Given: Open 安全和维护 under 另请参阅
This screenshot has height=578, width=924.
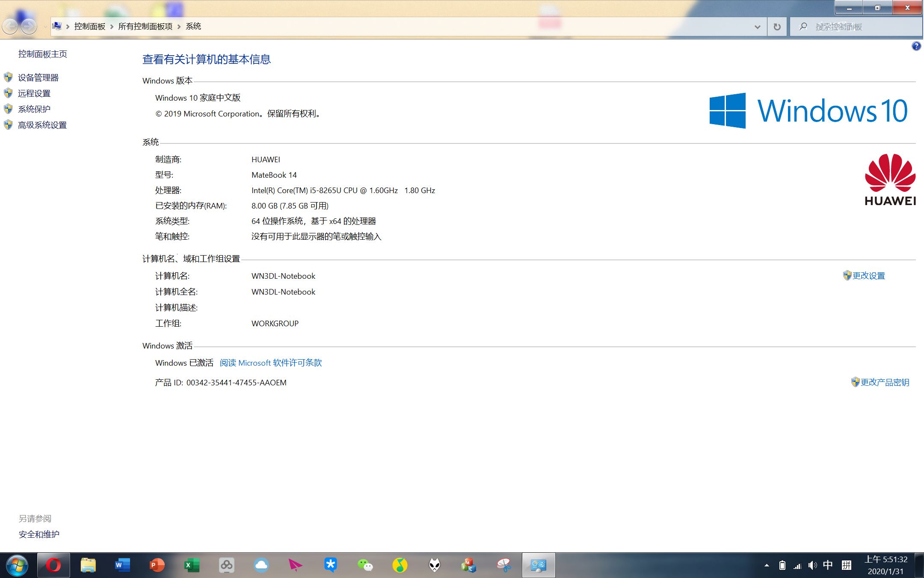Looking at the screenshot, I should coord(39,534).
